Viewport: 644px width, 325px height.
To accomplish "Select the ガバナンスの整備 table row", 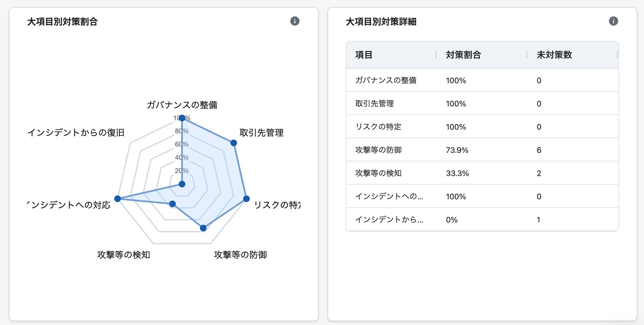I will tap(482, 80).
